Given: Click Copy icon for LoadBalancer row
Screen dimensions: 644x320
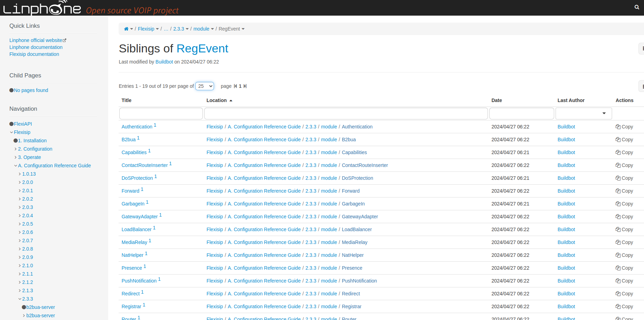Looking at the screenshot, I should click(618, 229).
